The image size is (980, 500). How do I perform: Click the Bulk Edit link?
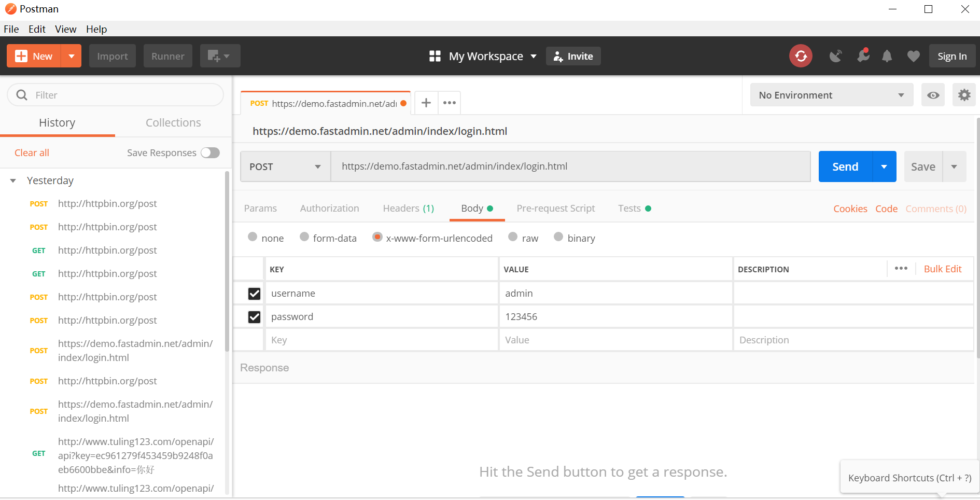tap(943, 269)
